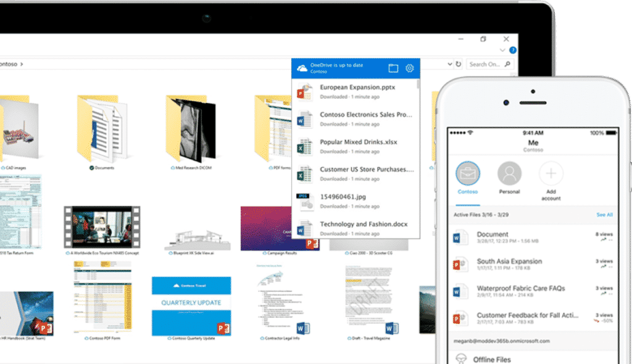This screenshot has width=632, height=364.
Task: Open OneDrive folder icon in flyout header
Action: [x=393, y=68]
